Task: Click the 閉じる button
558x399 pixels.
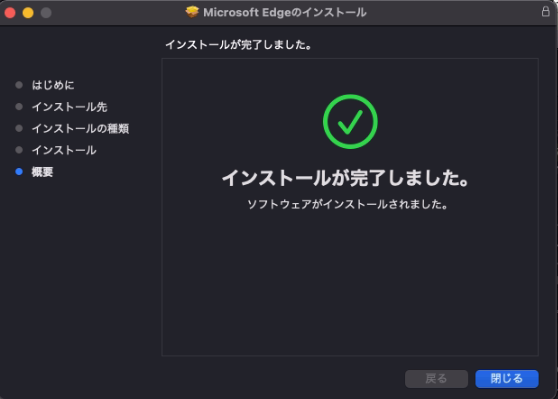Action: (507, 378)
